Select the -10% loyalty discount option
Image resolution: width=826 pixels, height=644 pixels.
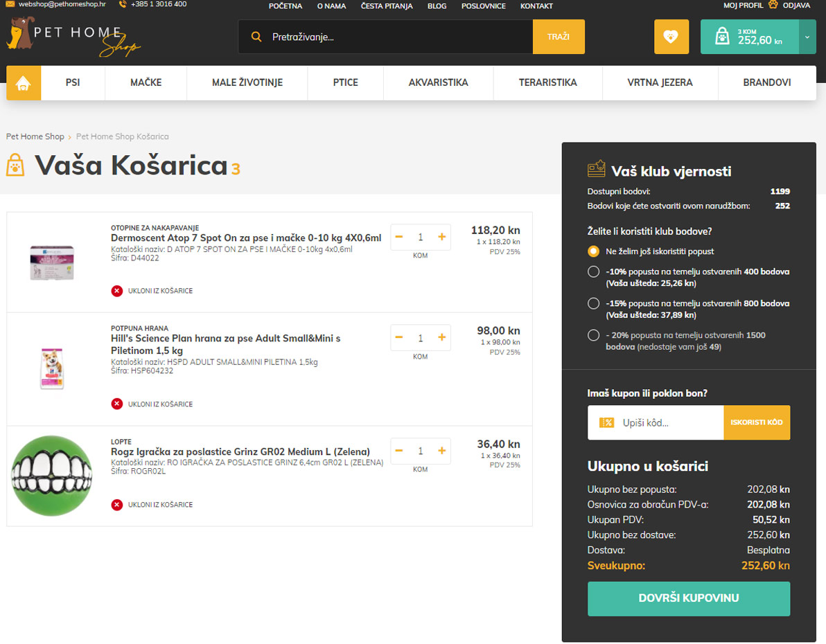593,271
